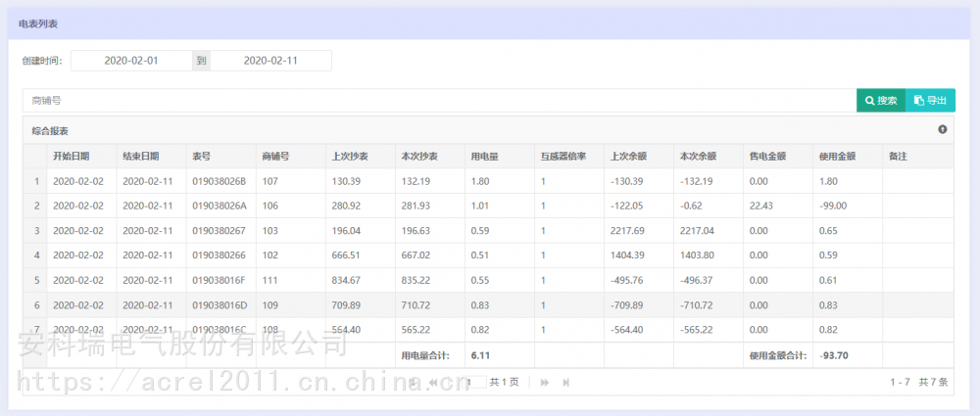Viewport: 980px width, 416px height.
Task: Sort by 使用金额 column header
Action: [x=847, y=156]
